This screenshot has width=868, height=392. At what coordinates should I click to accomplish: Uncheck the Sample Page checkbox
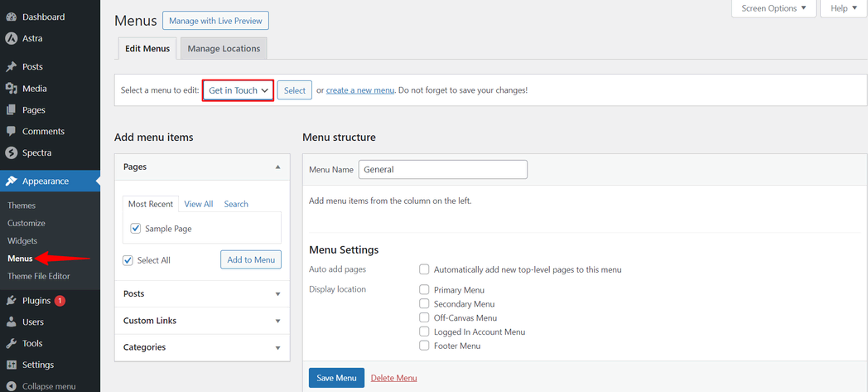[136, 229]
